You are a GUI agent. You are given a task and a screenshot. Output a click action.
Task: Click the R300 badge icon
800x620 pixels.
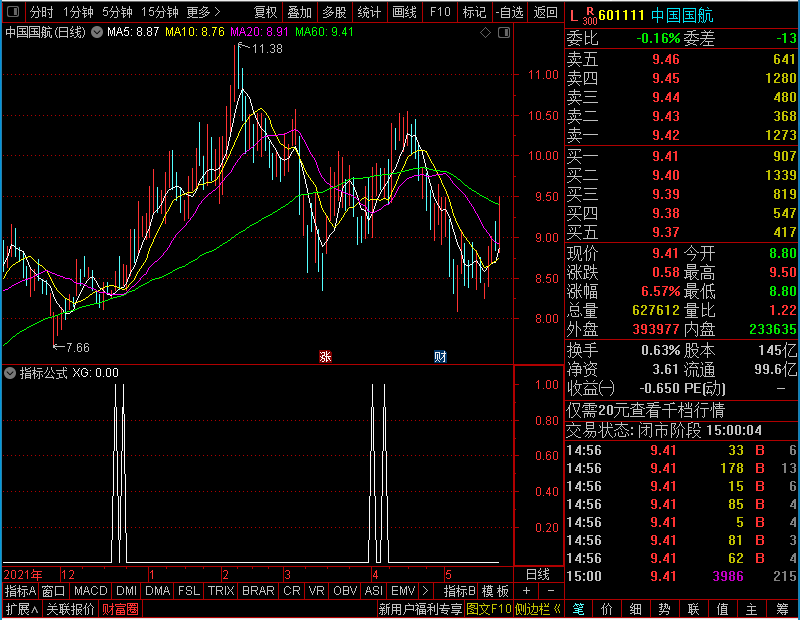(589, 16)
